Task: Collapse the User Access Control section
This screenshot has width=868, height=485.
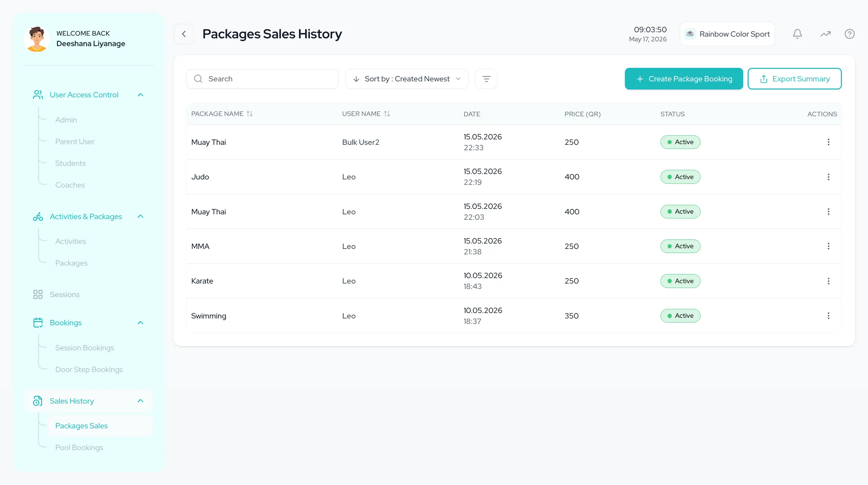Action: pos(140,95)
